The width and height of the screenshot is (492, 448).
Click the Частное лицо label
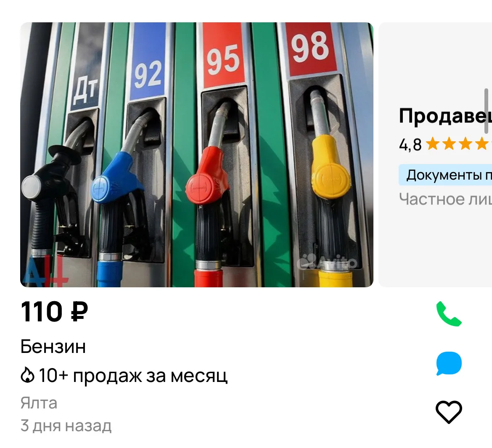(445, 199)
